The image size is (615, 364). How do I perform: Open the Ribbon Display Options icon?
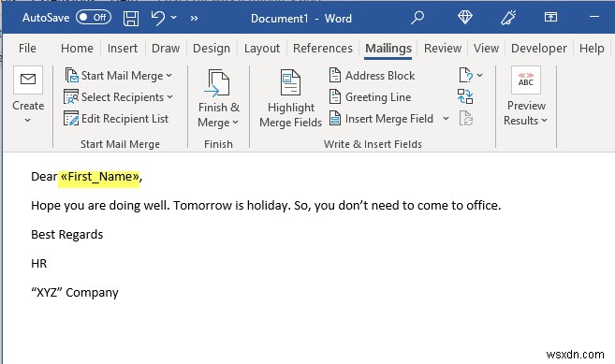[550, 17]
